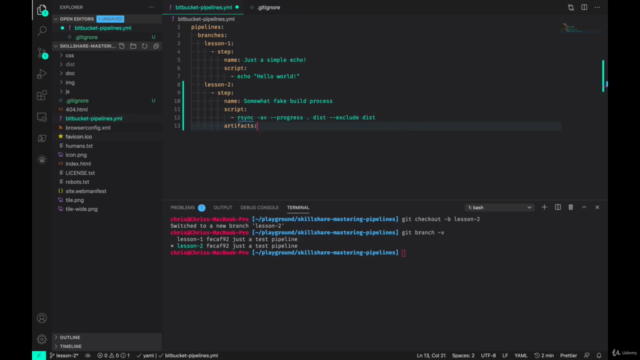Click Prettier in the status bar
Screen dimensions: 640x360
tap(568, 356)
